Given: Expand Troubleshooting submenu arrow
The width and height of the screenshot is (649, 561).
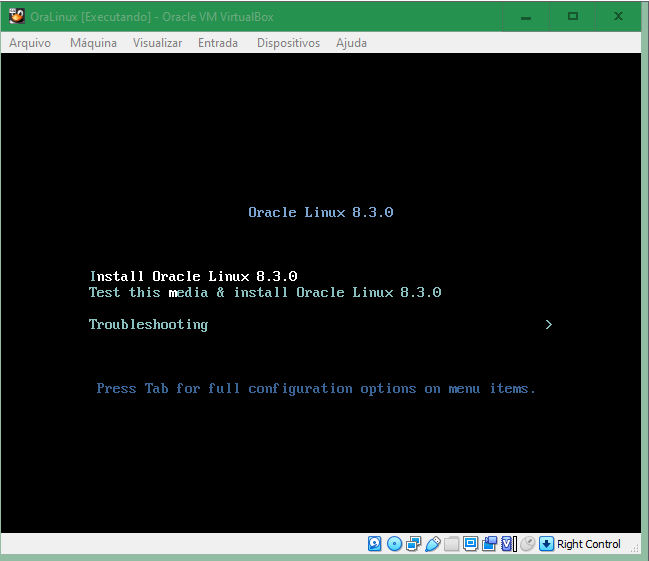Looking at the screenshot, I should (549, 325).
